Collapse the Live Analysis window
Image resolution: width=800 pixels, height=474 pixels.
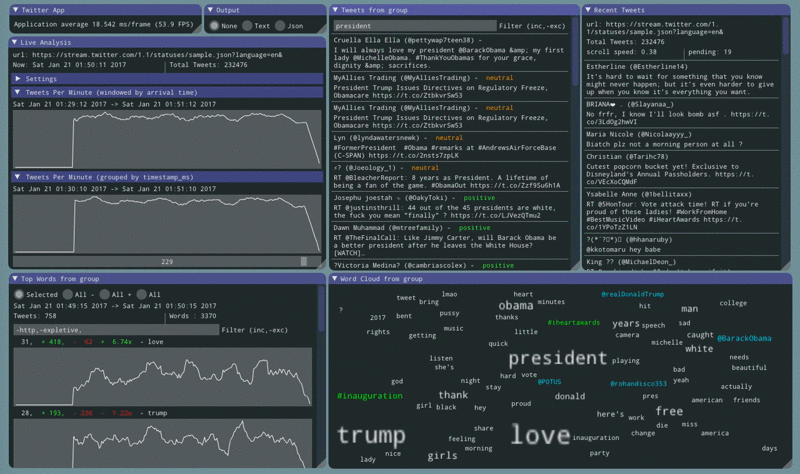[x=14, y=42]
